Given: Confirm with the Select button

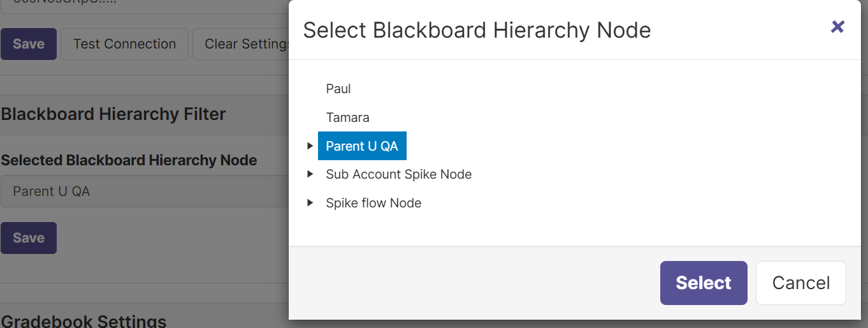Looking at the screenshot, I should pos(704,283).
